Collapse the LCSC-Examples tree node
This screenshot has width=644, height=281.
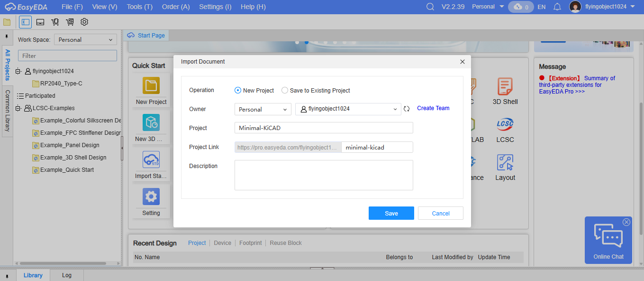[x=18, y=108]
